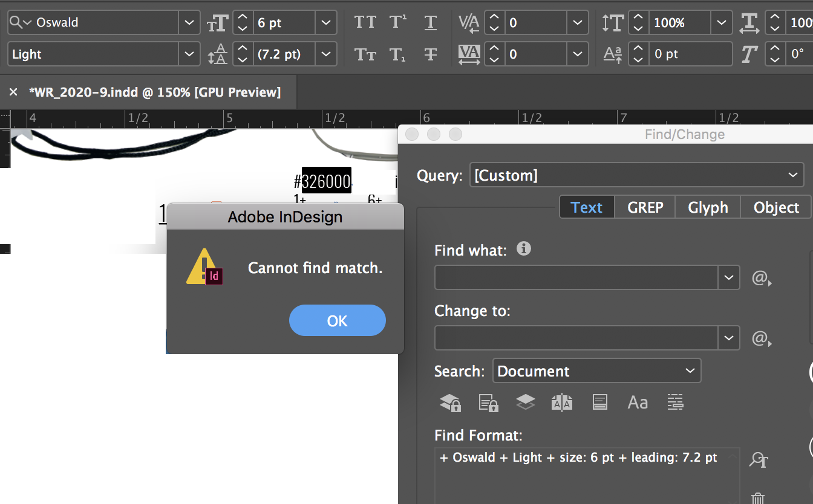Click the font size icon
This screenshot has width=813, height=504.
tap(217, 23)
